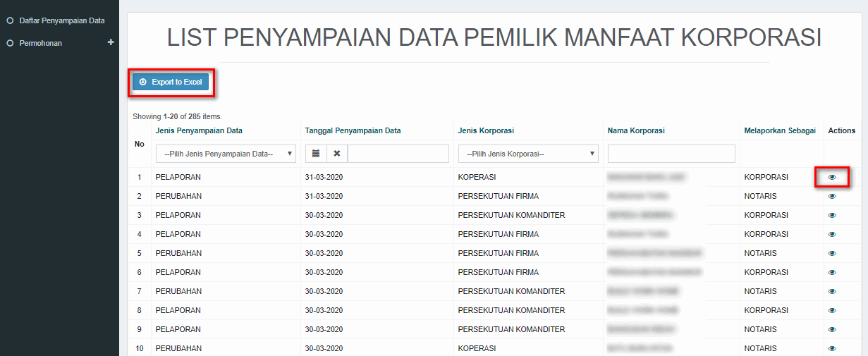Sort by Tanggal Penyampaian Data header
The height and width of the screenshot is (356, 868).
click(x=353, y=130)
